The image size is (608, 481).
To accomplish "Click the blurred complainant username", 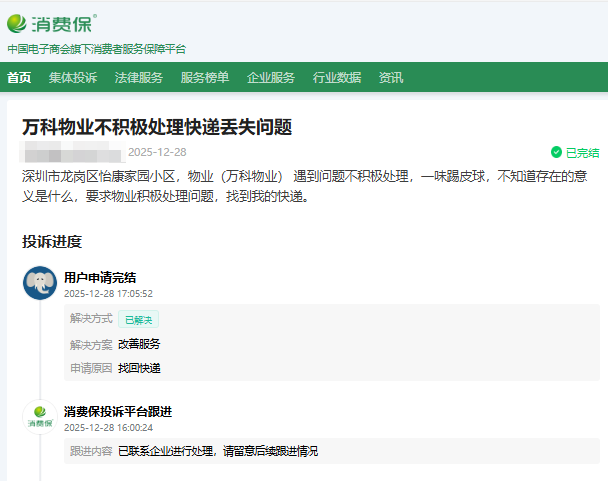I will [x=72, y=153].
